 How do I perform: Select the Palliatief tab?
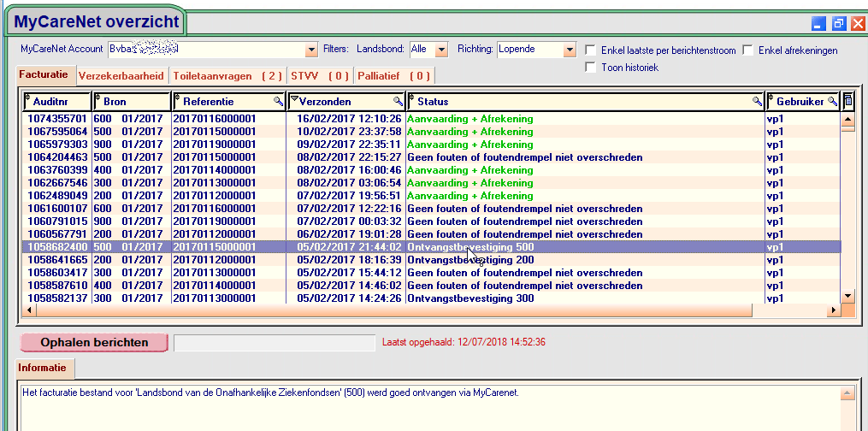click(x=393, y=76)
